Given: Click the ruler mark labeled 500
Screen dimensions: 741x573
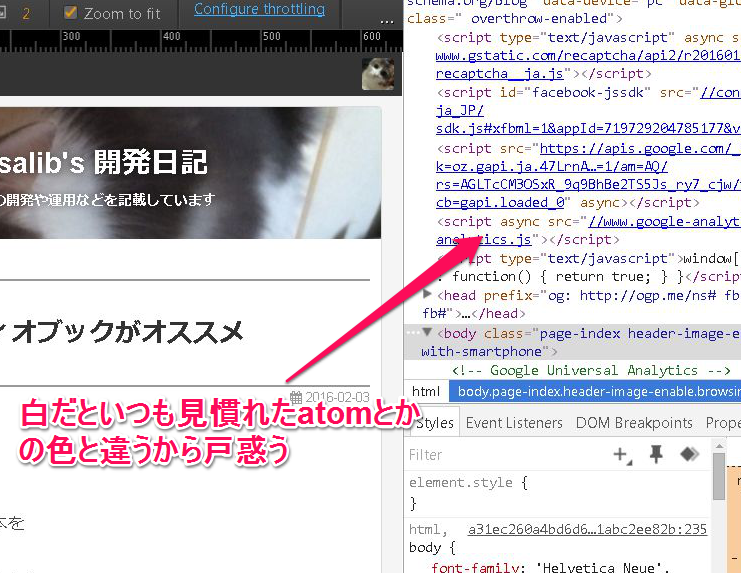Looking at the screenshot, I should coord(271,36).
